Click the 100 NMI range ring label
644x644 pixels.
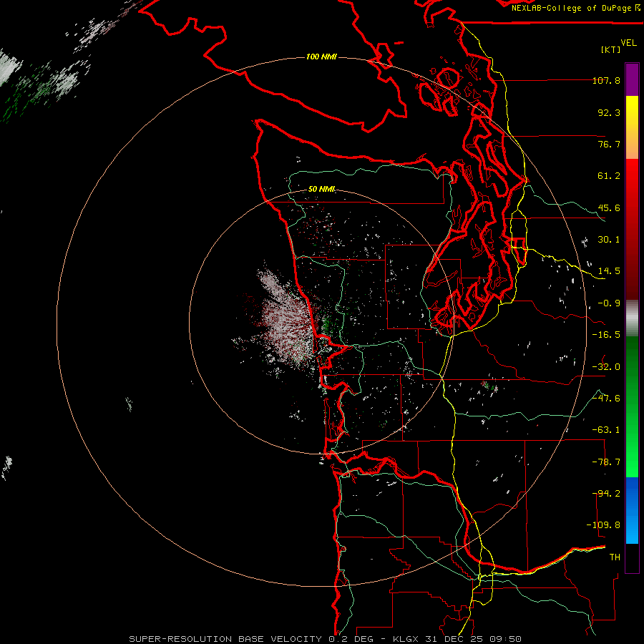[x=321, y=57]
